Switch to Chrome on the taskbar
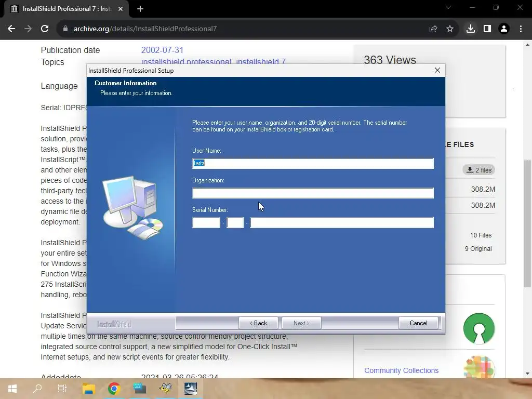The image size is (532, 399). [114, 389]
